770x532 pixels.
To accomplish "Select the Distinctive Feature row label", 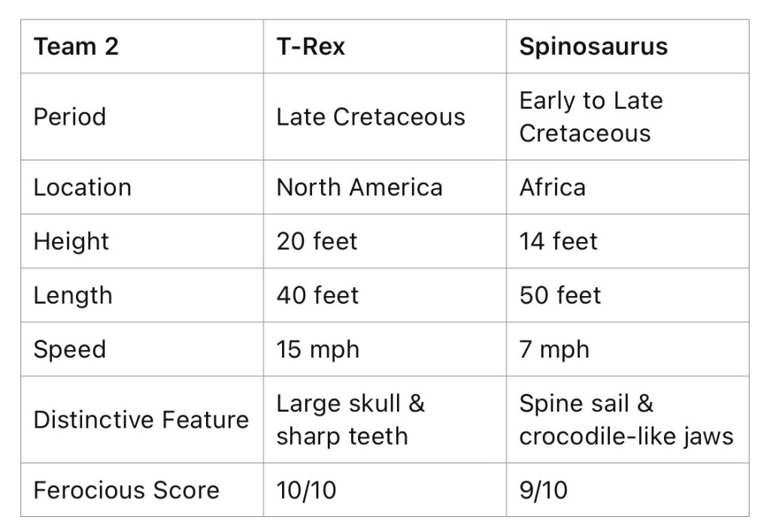I will [x=141, y=419].
